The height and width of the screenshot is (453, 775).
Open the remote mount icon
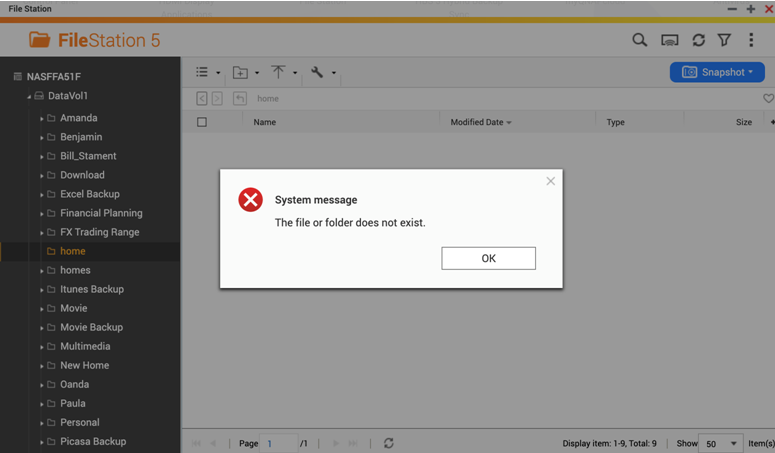click(670, 40)
